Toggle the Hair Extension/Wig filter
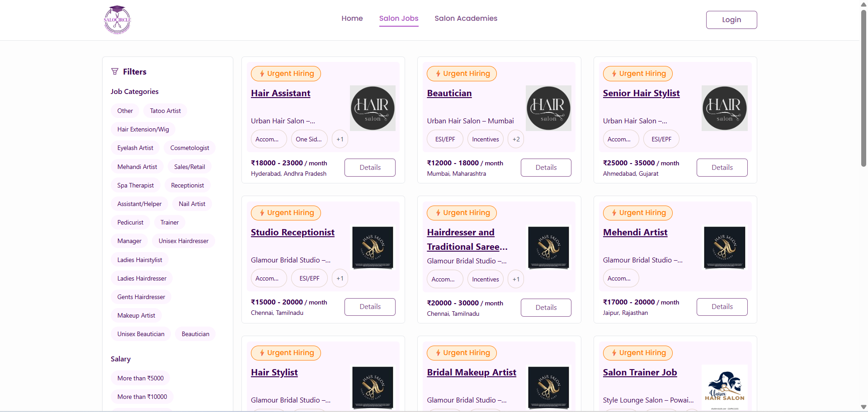 pyautogui.click(x=143, y=129)
